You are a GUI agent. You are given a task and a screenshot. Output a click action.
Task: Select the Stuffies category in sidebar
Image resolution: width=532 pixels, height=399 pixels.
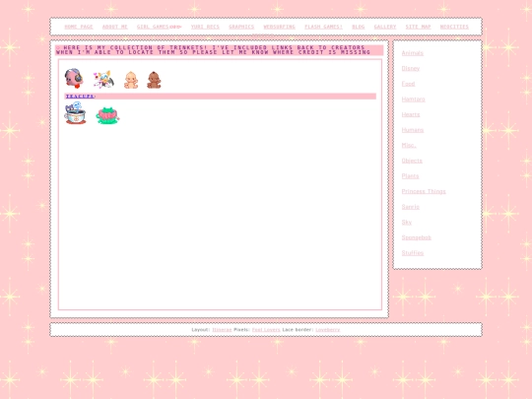[413, 253]
